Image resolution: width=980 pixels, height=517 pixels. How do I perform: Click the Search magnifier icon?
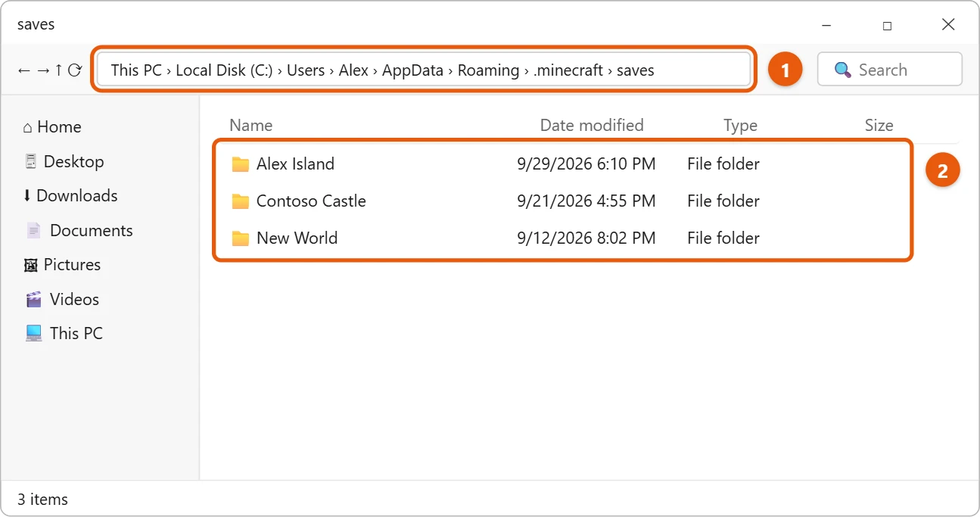tap(843, 70)
